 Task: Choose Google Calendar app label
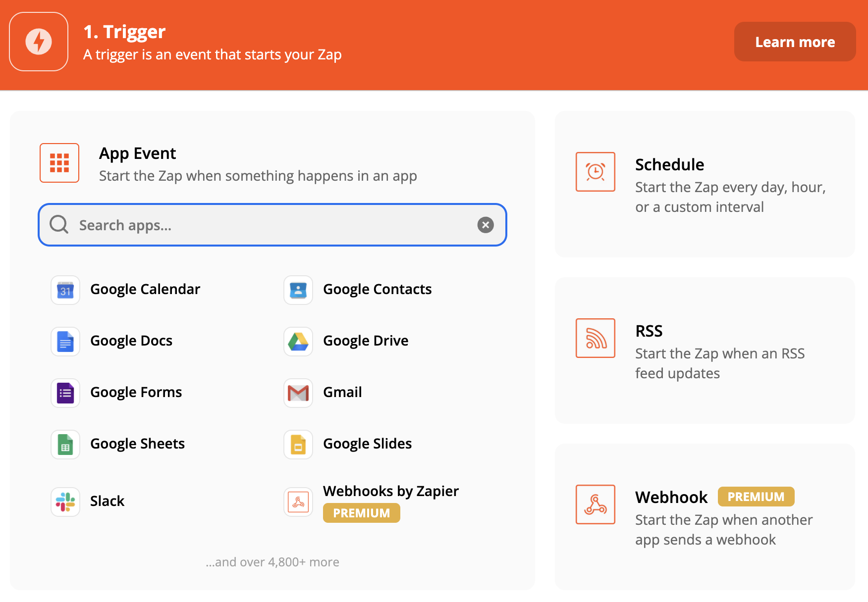145,290
